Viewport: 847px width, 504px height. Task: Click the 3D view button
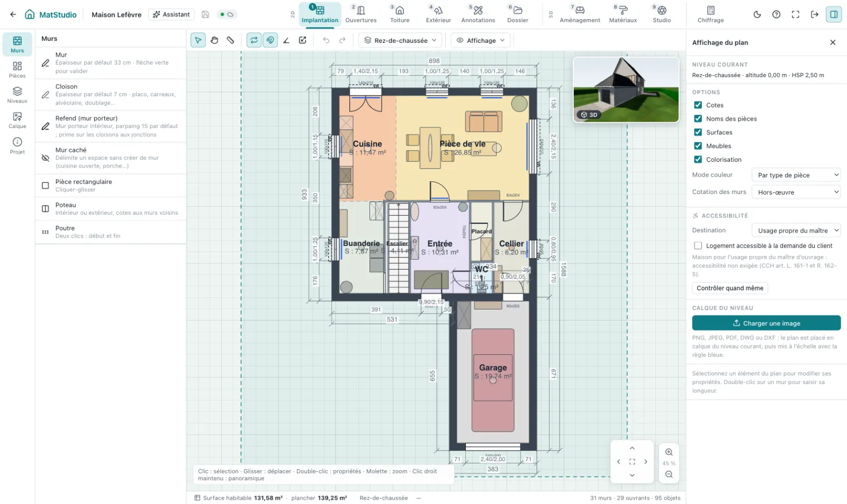[589, 115]
